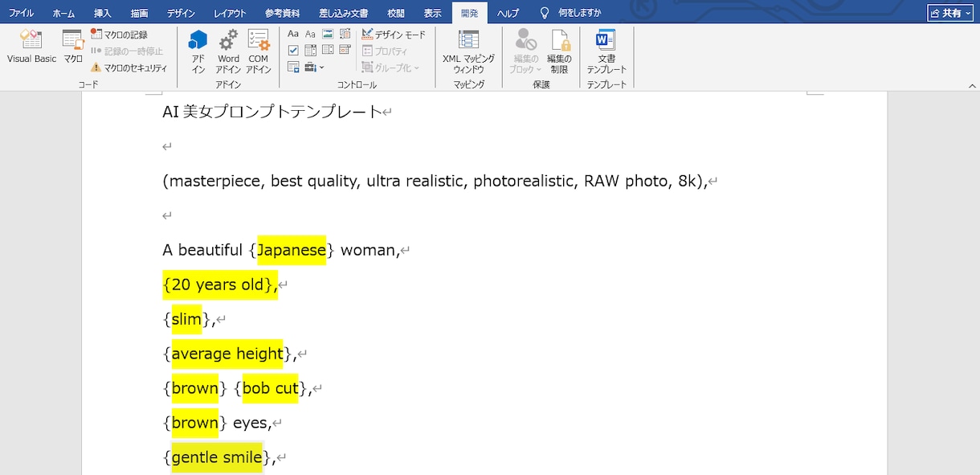Viewport: 980px width, 475px height.
Task: Switch to the 挿入 tab
Action: (103, 13)
